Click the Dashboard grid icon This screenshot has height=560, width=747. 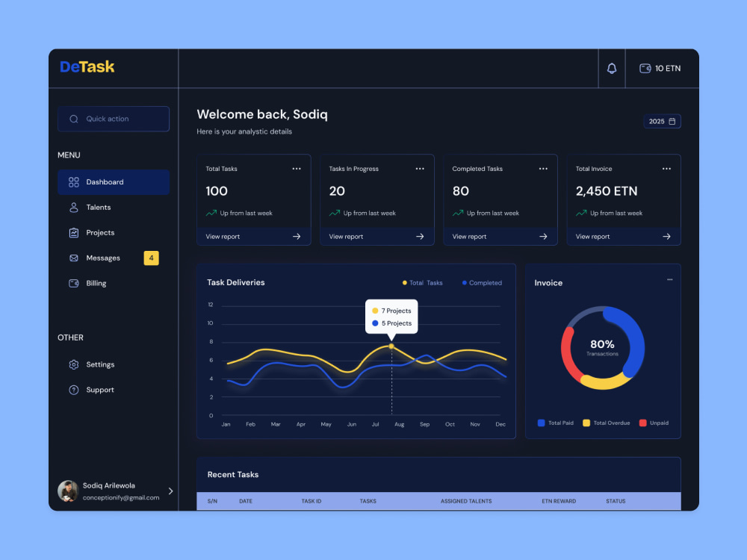pyautogui.click(x=74, y=182)
